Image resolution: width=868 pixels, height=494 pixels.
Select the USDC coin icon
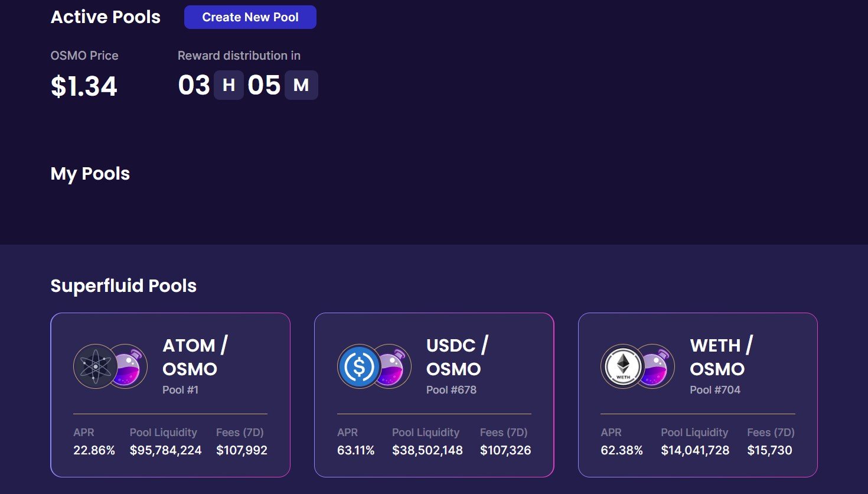(x=359, y=366)
